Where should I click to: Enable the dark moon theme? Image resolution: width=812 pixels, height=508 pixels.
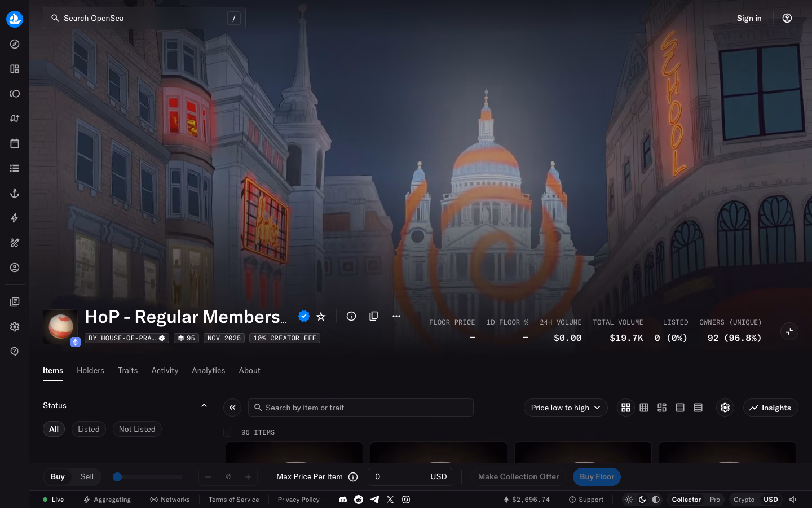pyautogui.click(x=642, y=500)
